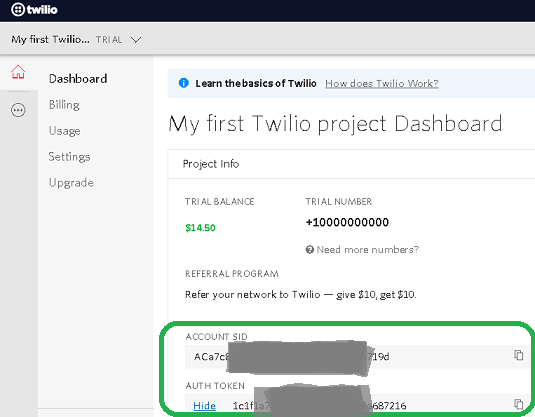The height and width of the screenshot is (417, 535).
Task: Click the Need more numbers link
Action: (367, 250)
